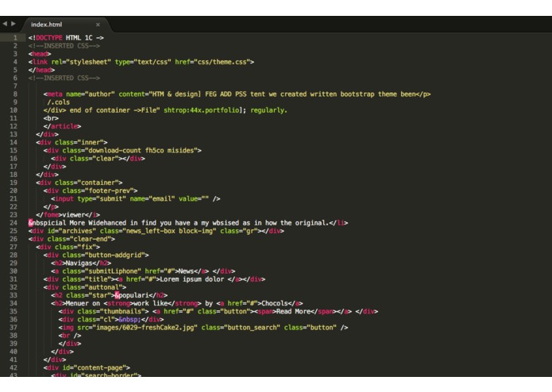552x392 pixels.
Task: Click the back navigation arrow left of the tabs
Action: pos(5,24)
